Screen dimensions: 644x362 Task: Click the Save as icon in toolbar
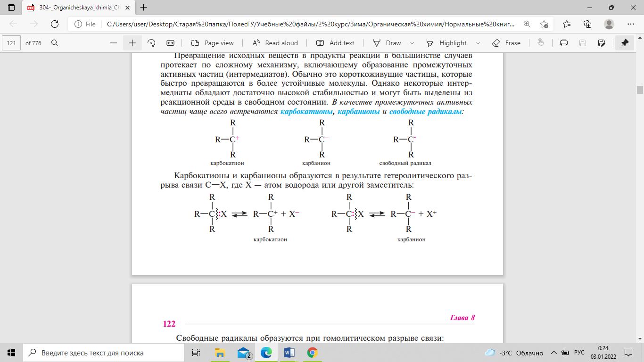tap(602, 43)
